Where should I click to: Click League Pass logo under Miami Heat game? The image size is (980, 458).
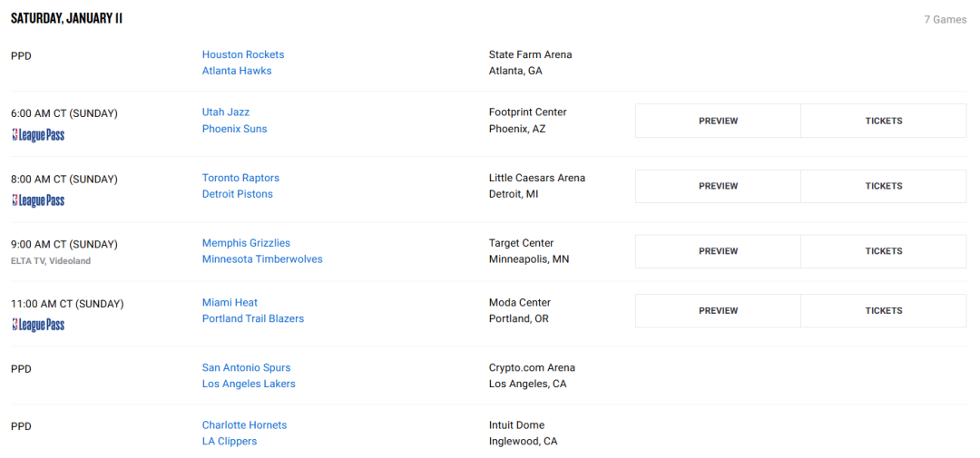[x=38, y=325]
